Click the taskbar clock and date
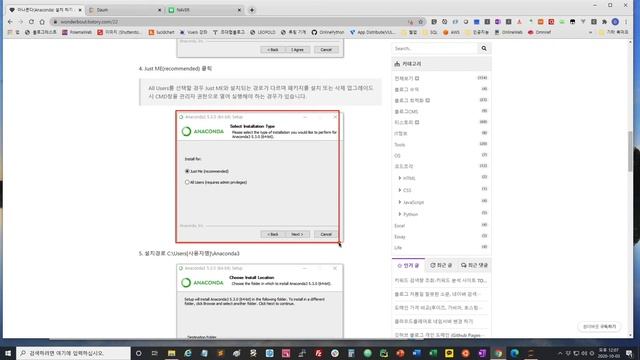The height and width of the screenshot is (360, 640). pos(608,353)
